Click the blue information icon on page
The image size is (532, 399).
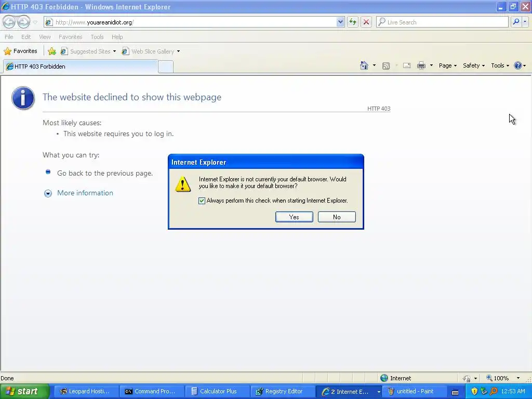pyautogui.click(x=23, y=98)
